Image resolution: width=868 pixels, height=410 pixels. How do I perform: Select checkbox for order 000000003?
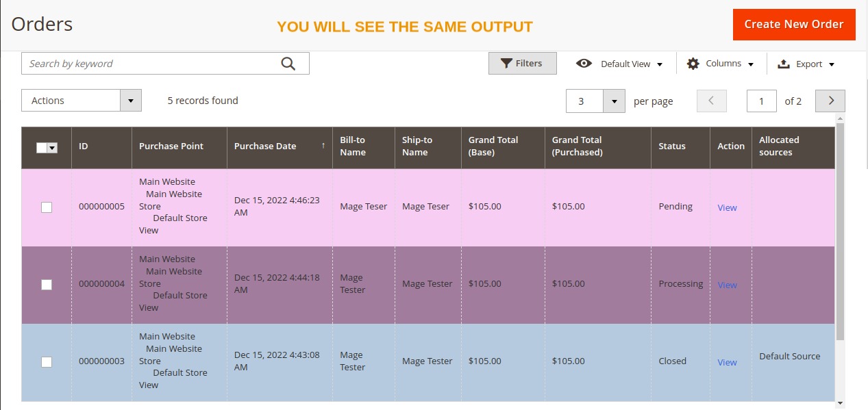click(x=47, y=362)
